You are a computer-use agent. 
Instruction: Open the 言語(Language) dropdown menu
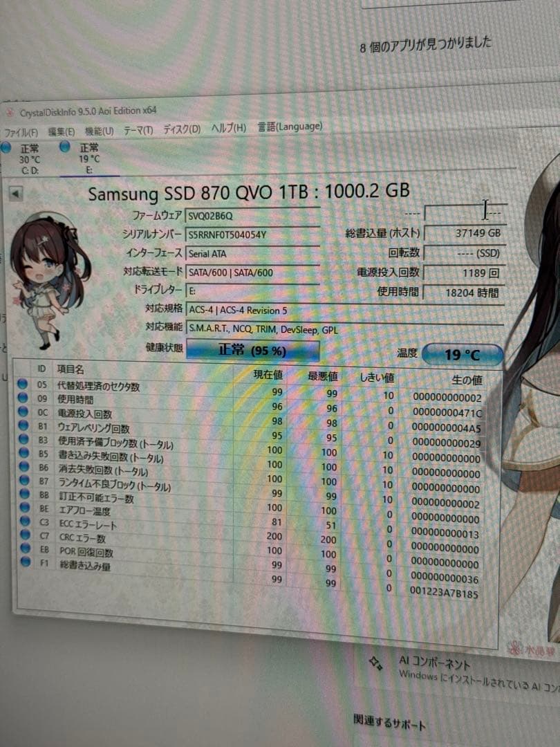[292, 127]
